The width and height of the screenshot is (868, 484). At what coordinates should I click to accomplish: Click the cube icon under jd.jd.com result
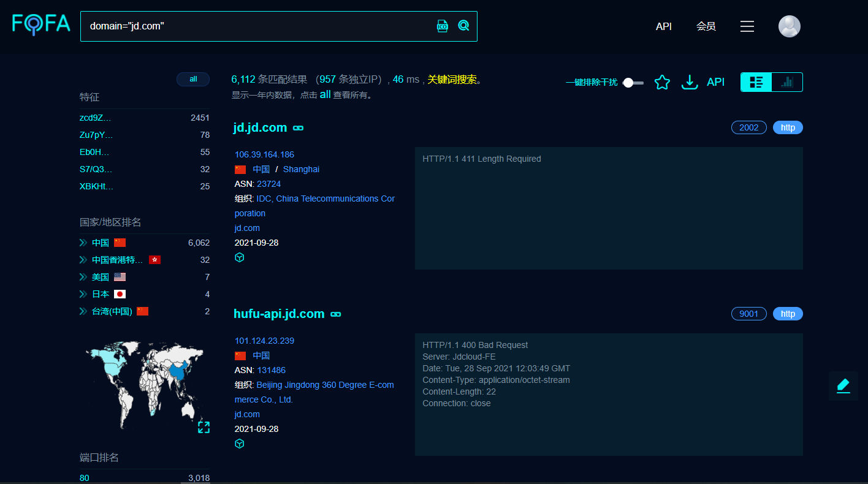click(x=240, y=257)
